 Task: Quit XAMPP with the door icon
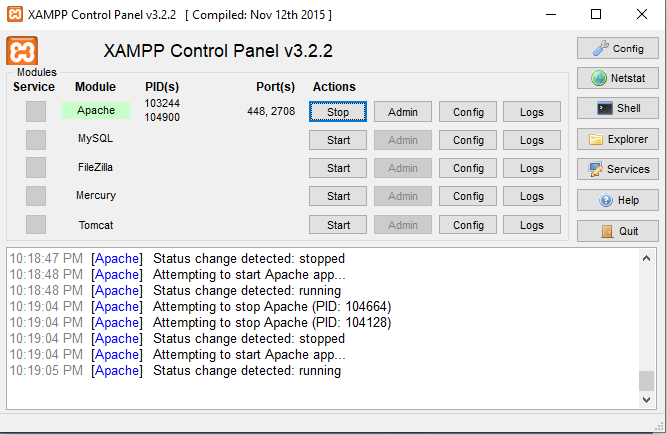[618, 231]
